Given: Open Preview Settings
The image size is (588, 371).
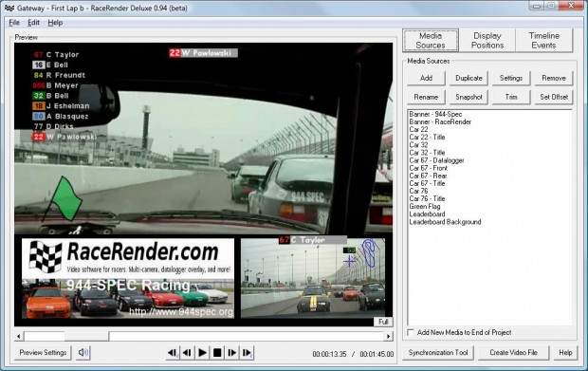Looking at the screenshot, I should pyautogui.click(x=43, y=353).
